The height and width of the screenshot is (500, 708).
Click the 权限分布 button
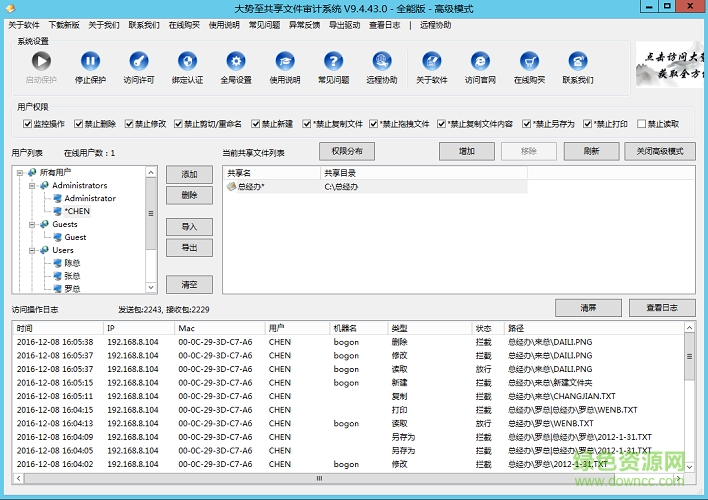pyautogui.click(x=347, y=151)
